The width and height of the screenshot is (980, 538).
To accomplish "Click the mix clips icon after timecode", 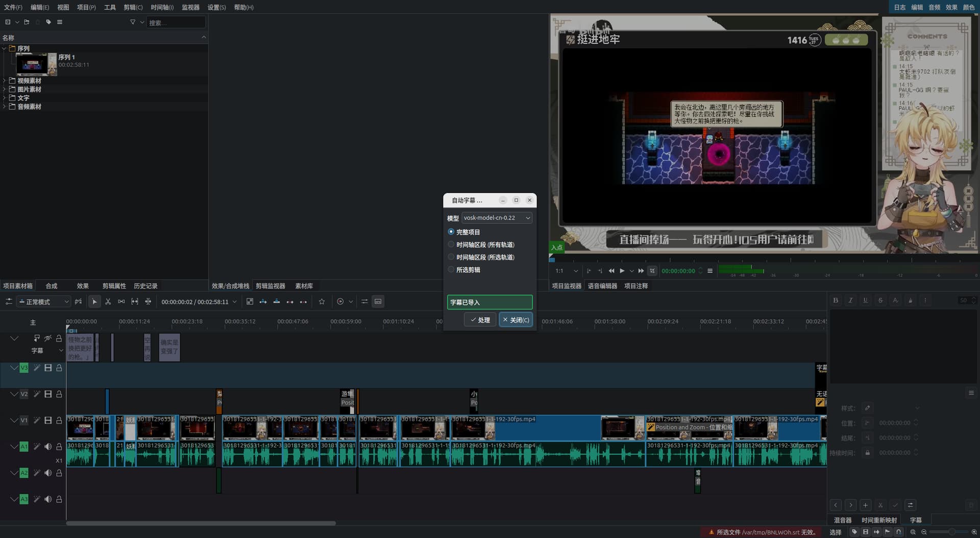I will (250, 301).
